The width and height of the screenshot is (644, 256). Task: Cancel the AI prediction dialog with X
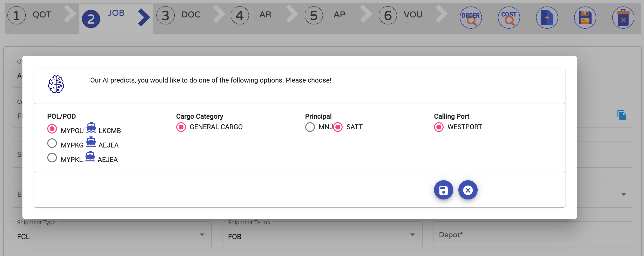click(x=468, y=190)
